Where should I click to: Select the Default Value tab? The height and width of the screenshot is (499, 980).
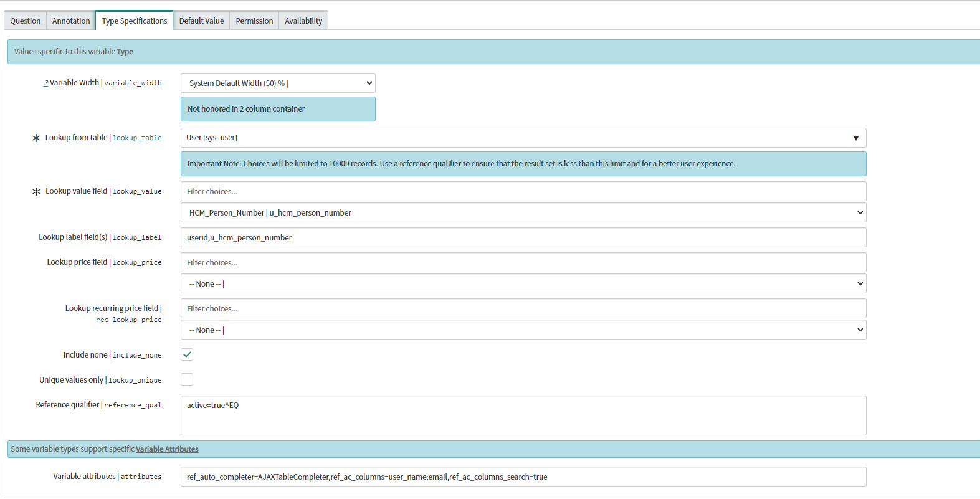(201, 21)
